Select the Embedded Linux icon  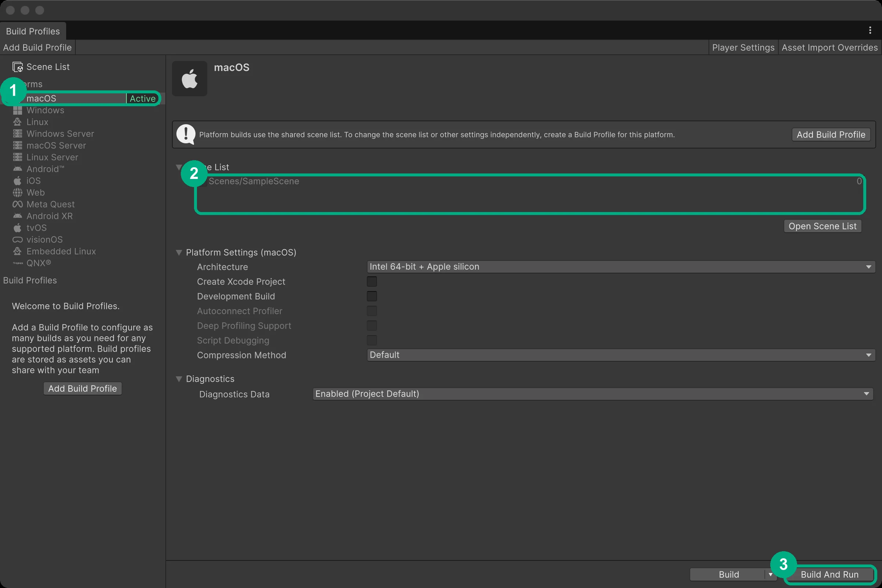18,251
